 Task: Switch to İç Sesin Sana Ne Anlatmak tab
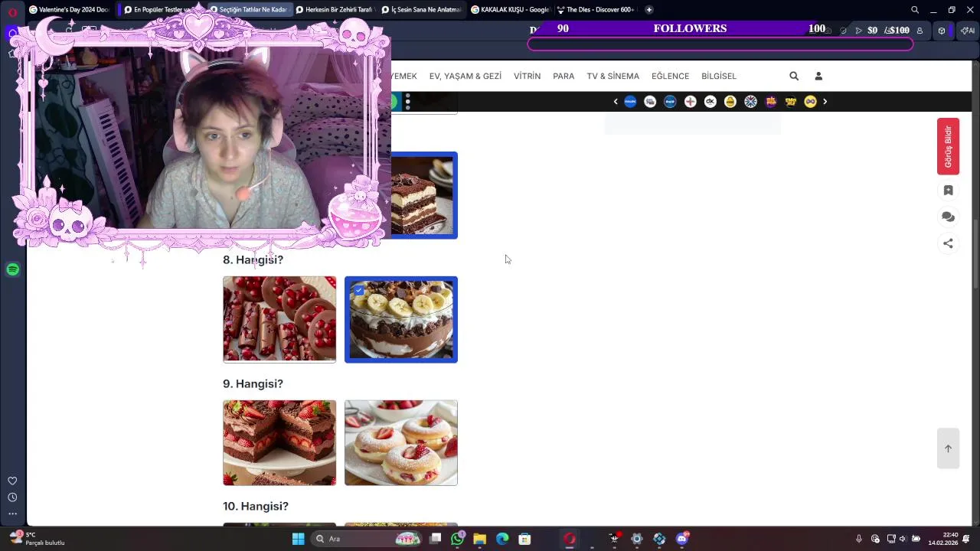coord(421,10)
